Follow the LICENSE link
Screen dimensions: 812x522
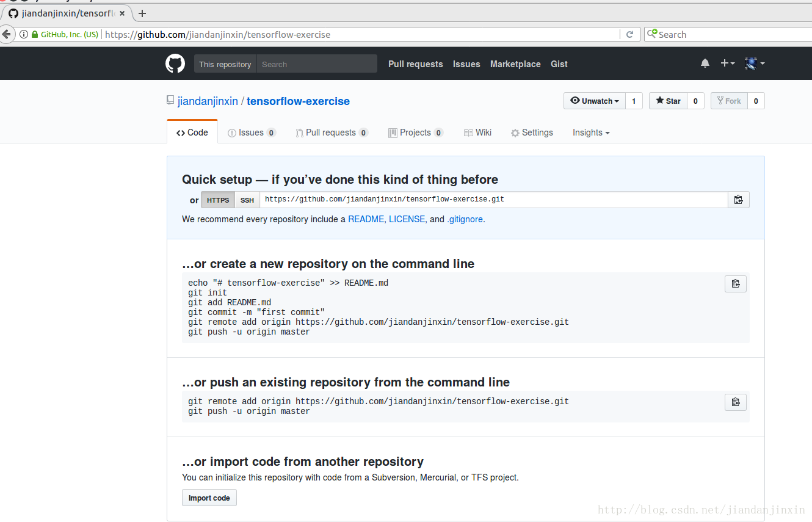(x=407, y=219)
